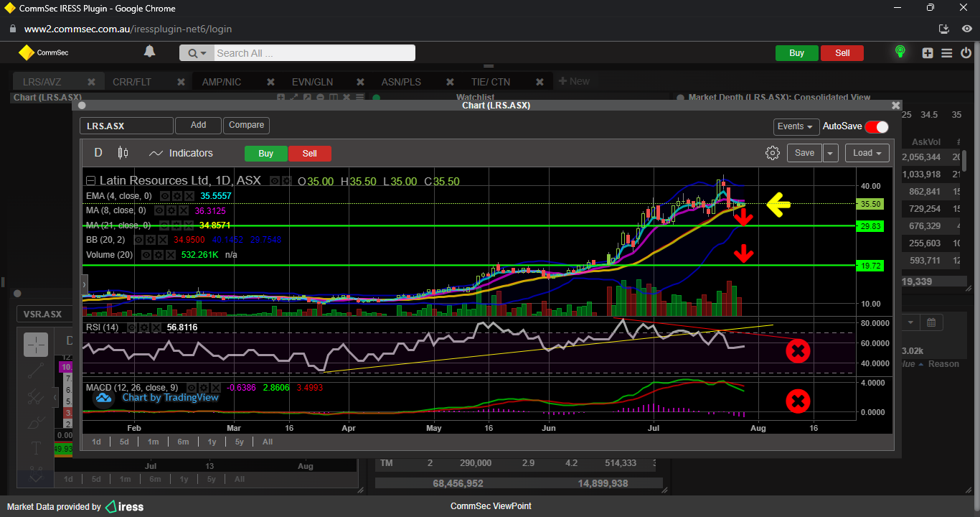
Task: Create a New workspace tab
Action: [574, 82]
